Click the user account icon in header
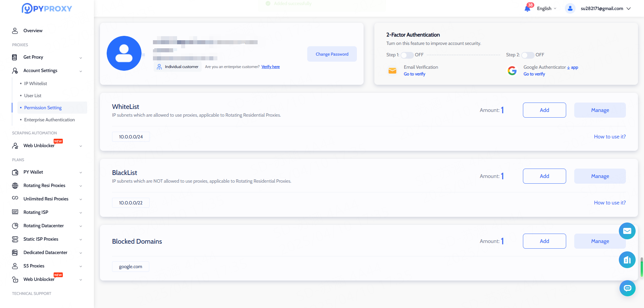 (x=570, y=8)
